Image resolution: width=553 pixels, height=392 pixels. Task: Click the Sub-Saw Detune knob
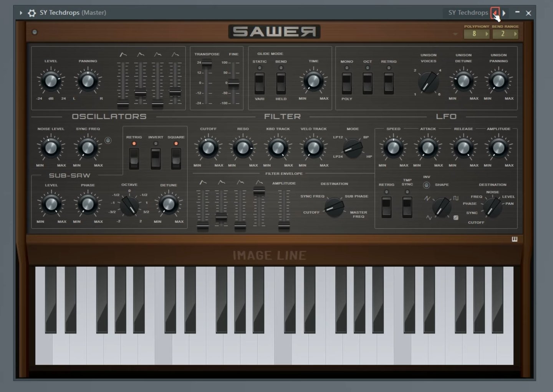[x=168, y=204]
